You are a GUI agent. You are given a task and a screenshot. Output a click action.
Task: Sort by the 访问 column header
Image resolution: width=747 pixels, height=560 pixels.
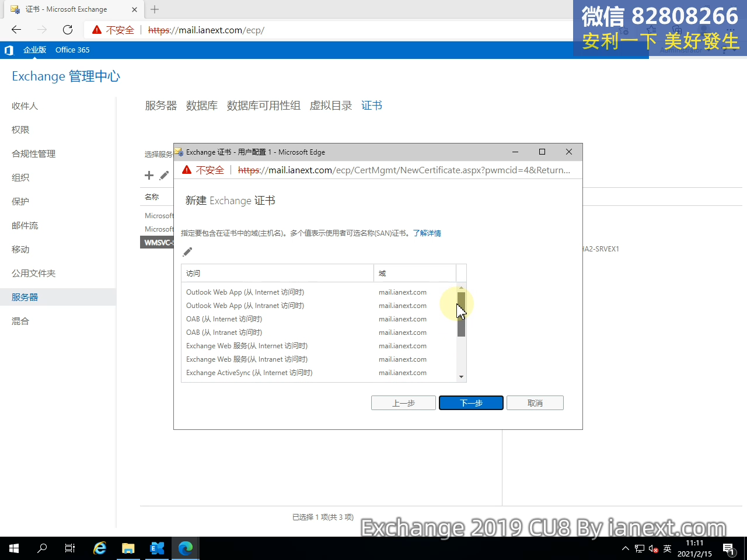coord(277,273)
